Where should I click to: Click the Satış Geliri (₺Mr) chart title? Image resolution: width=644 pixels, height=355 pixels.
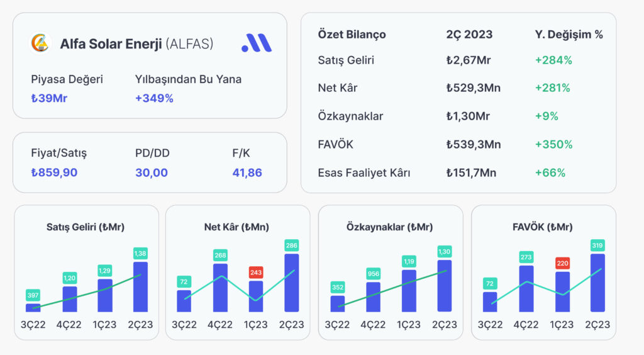pyautogui.click(x=86, y=227)
